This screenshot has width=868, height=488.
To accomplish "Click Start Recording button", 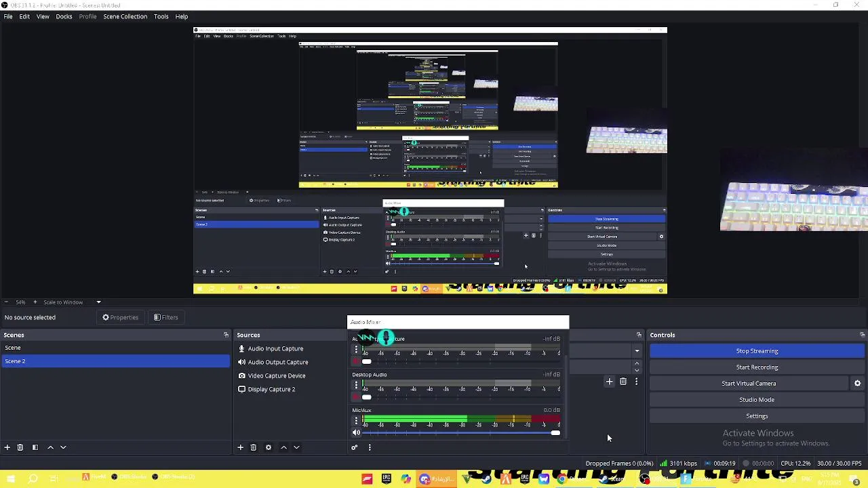I will tap(757, 367).
